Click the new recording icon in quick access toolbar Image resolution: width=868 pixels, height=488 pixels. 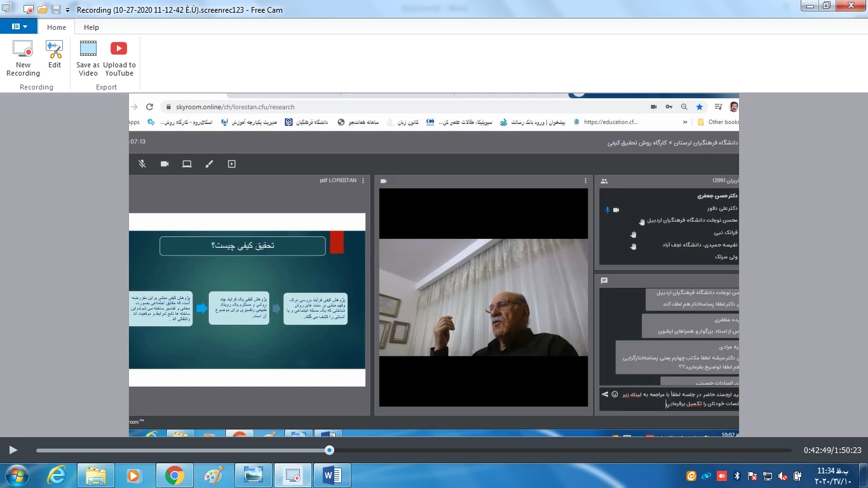point(28,10)
